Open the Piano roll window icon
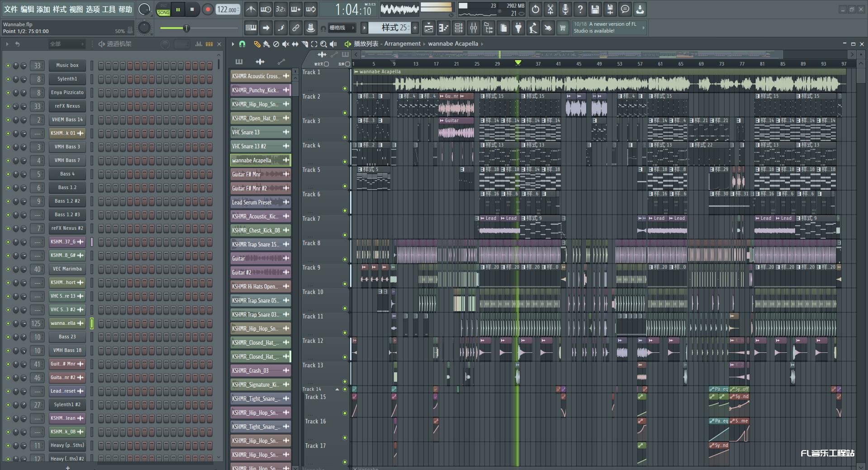This screenshot has width=868, height=470. (444, 28)
